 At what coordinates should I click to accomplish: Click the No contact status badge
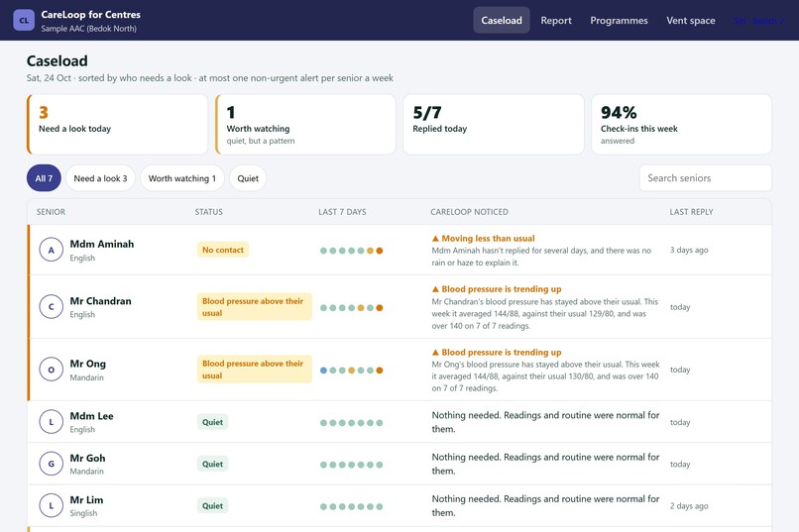(223, 250)
